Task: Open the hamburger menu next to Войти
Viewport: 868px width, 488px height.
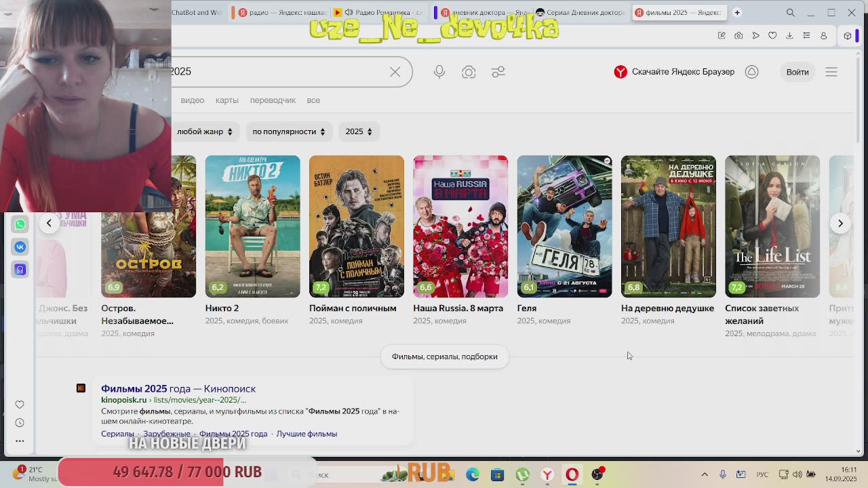Action: point(831,72)
